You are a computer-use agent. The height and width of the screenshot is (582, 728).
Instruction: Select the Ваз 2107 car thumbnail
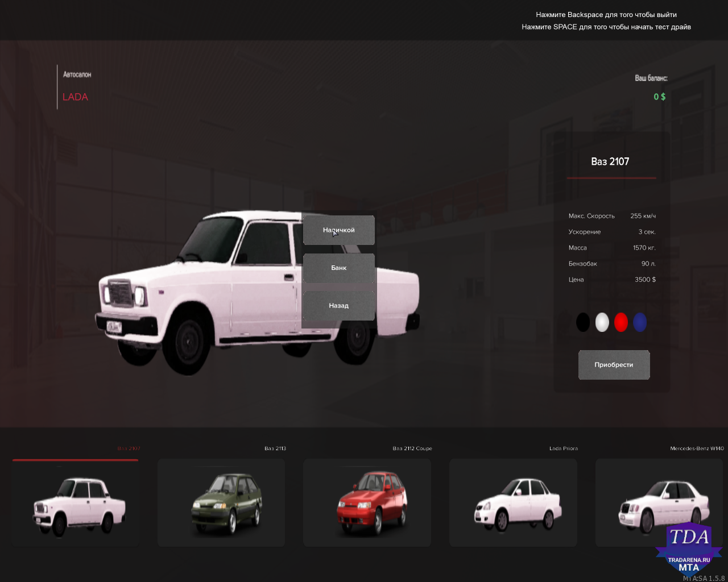[76, 503]
